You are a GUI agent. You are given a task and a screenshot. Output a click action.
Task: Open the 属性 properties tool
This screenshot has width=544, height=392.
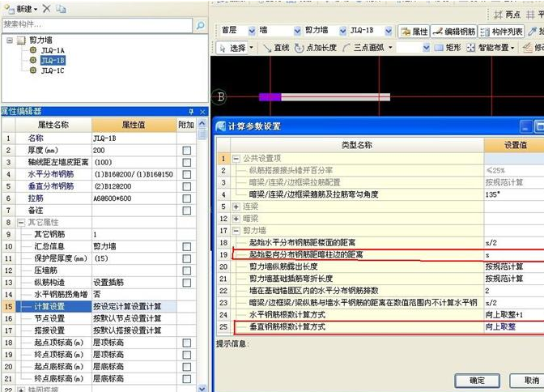(414, 31)
